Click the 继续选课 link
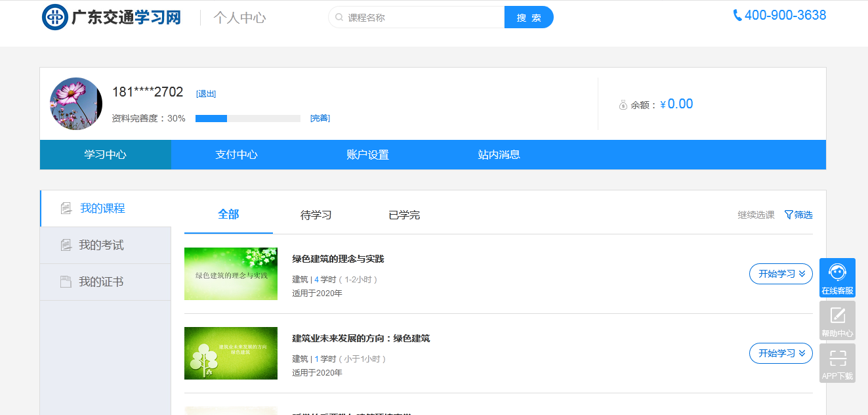Viewport: 868px width, 415px height. coord(756,215)
